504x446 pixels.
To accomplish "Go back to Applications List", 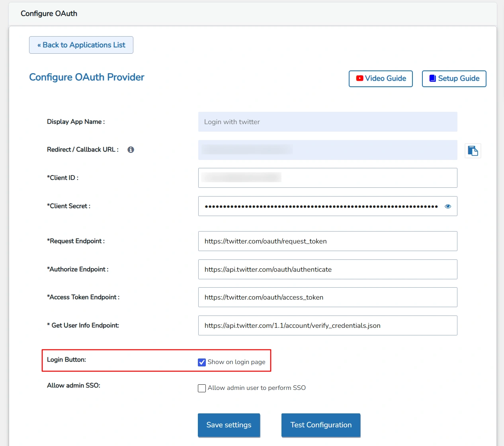I will (x=81, y=45).
